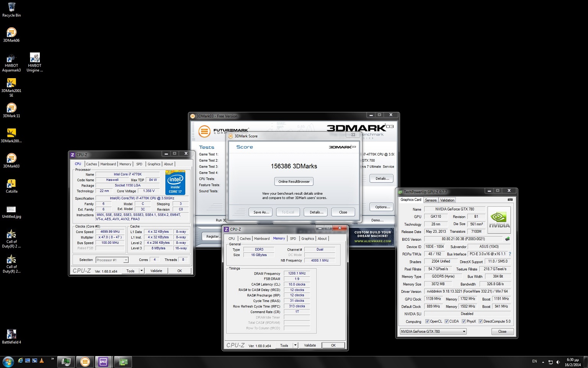Open the Graphics tab in CPU-Z Memory window

click(x=307, y=238)
